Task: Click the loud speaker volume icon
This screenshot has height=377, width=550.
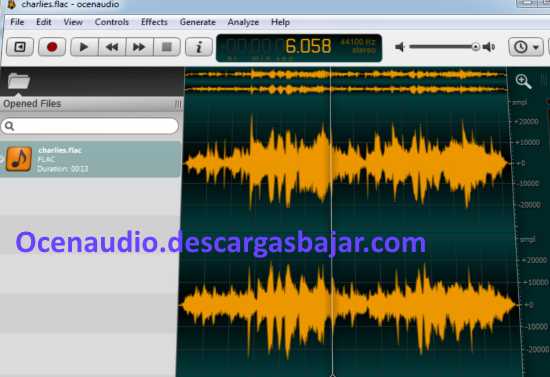Action: (x=489, y=47)
